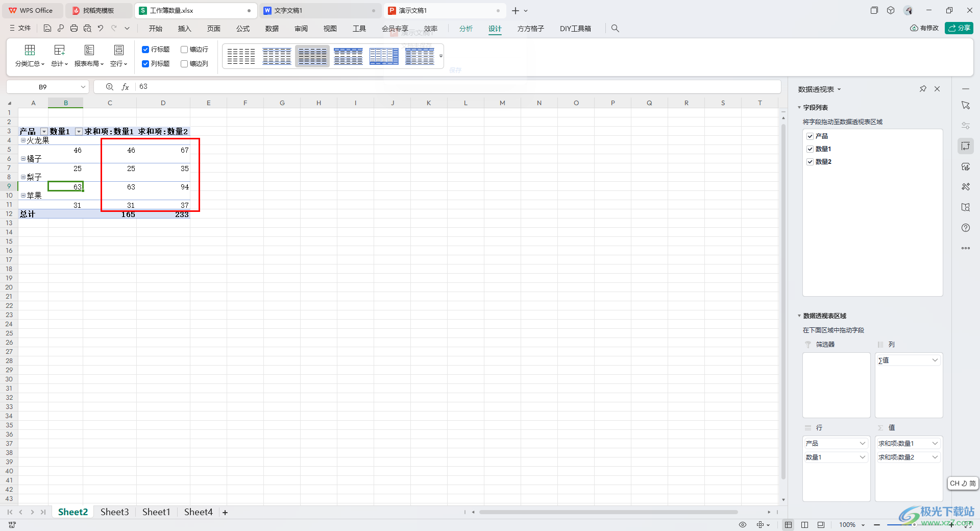The height and width of the screenshot is (531, 980).
Task: Click the 有修改 status button
Action: point(924,28)
